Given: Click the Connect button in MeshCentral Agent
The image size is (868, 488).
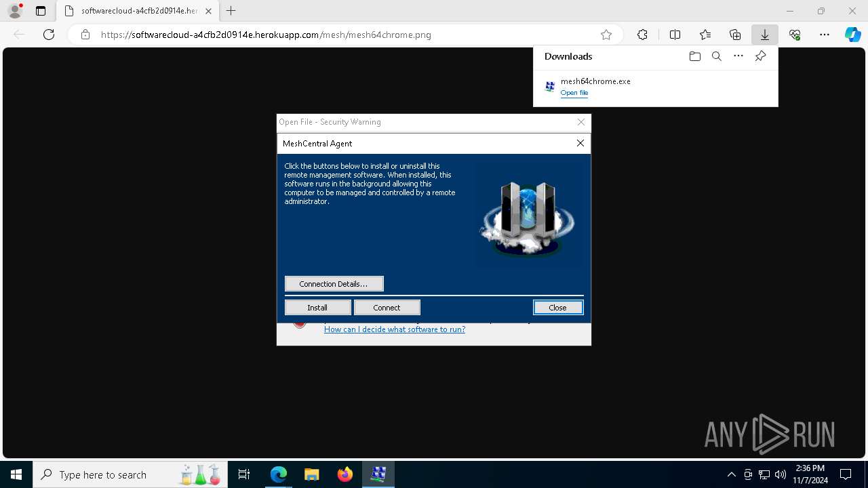Looking at the screenshot, I should tap(387, 308).
